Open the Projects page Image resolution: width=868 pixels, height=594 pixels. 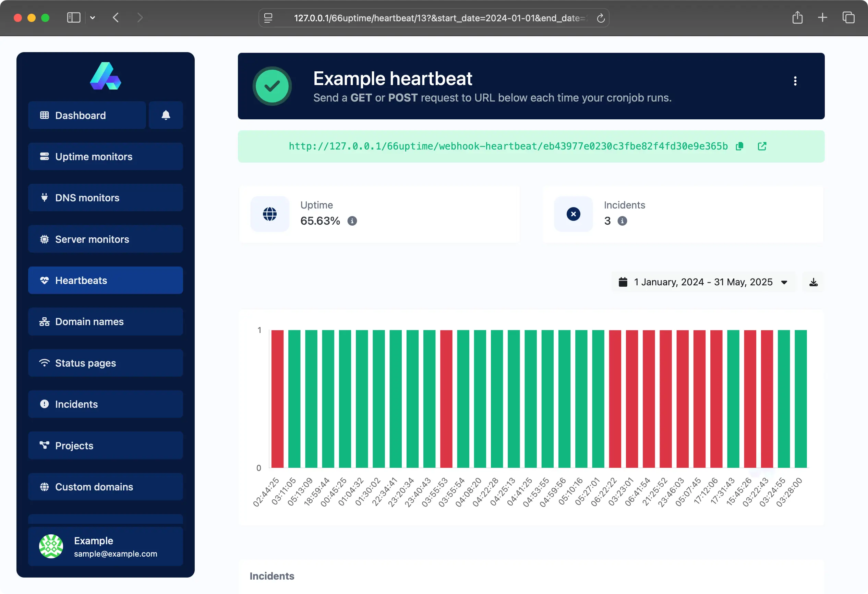coord(106,445)
